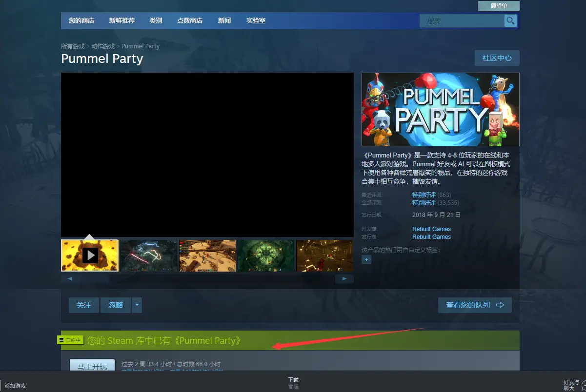Viewport: 586px width, 392px height.
Task: Advance the thumbnail strip with the right arrow
Action: click(344, 278)
